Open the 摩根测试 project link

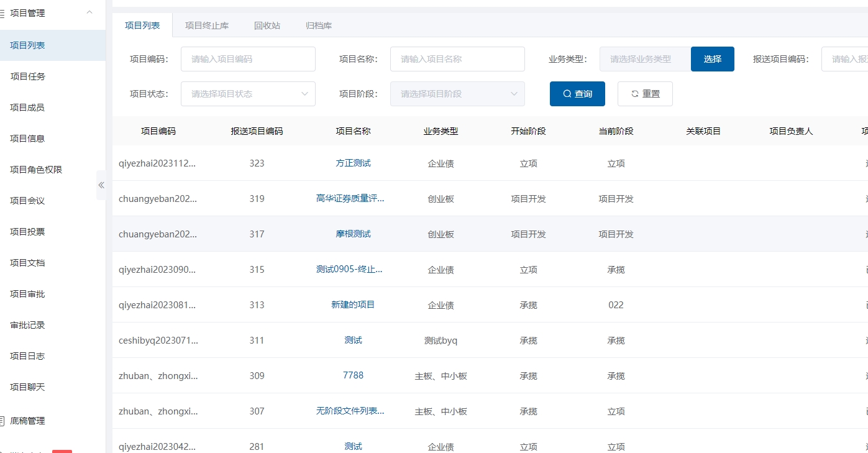(x=353, y=234)
